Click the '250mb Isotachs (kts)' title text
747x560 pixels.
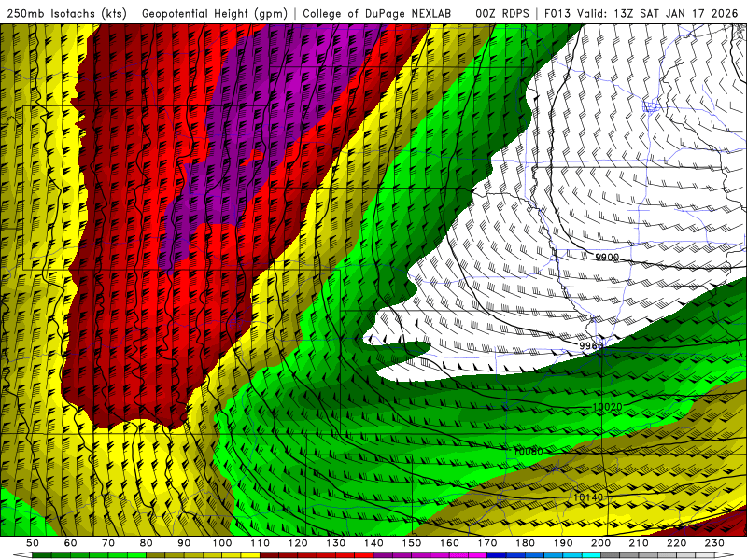coord(66,13)
